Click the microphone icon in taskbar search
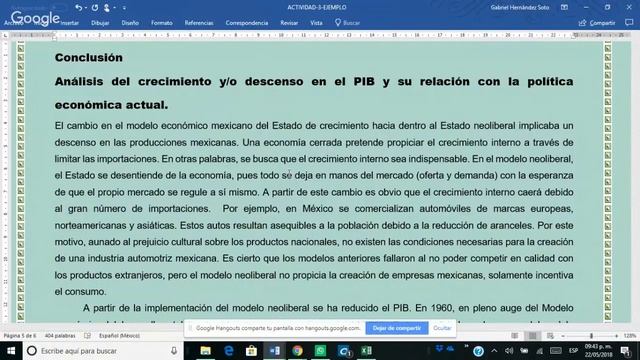Image resolution: width=640 pixels, height=360 pixels. [x=174, y=351]
